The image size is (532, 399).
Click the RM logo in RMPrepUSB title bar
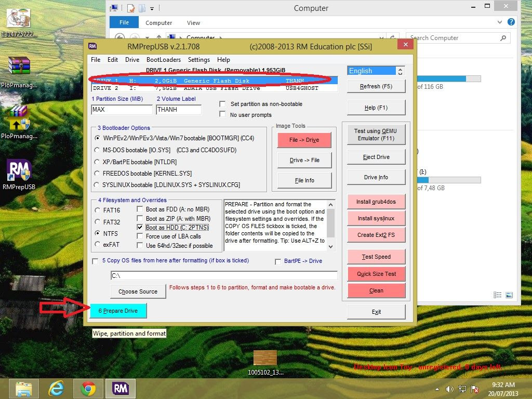click(x=92, y=46)
